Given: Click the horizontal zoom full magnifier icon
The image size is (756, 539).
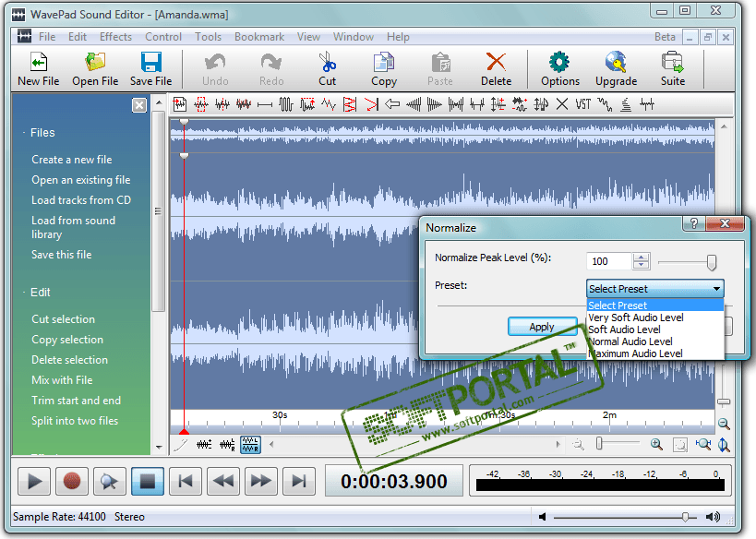Looking at the screenshot, I should (x=703, y=444).
